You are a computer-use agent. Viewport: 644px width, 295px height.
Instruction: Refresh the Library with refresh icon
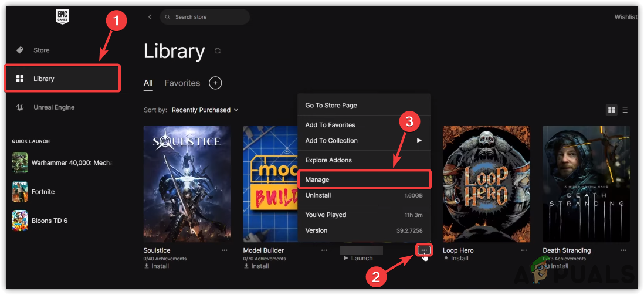(218, 51)
